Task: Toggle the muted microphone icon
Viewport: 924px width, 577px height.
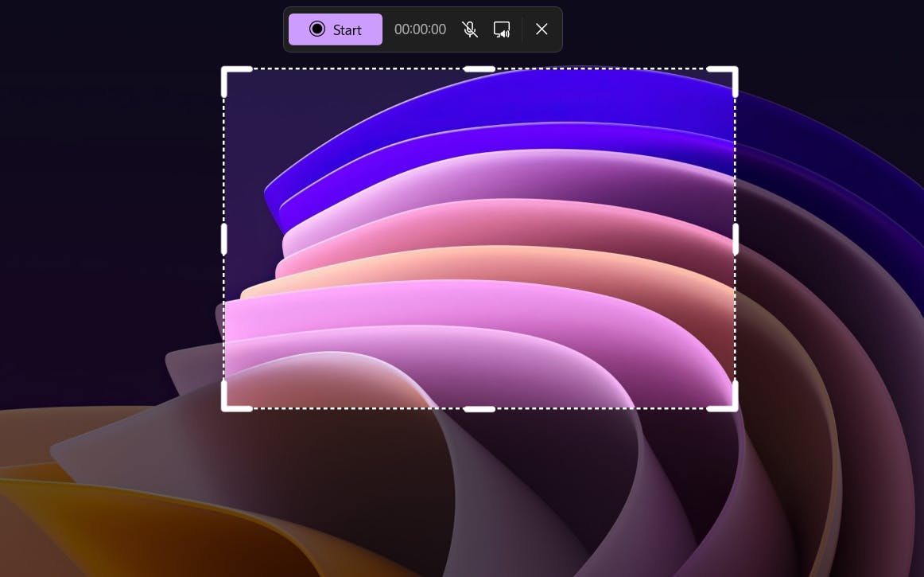Action: [x=470, y=29]
